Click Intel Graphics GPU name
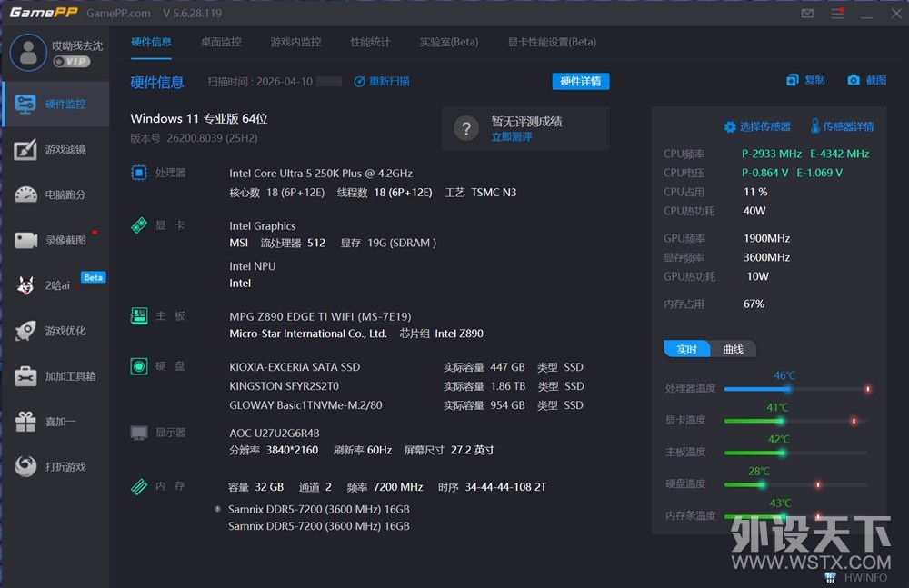The image size is (909, 588). point(262,226)
